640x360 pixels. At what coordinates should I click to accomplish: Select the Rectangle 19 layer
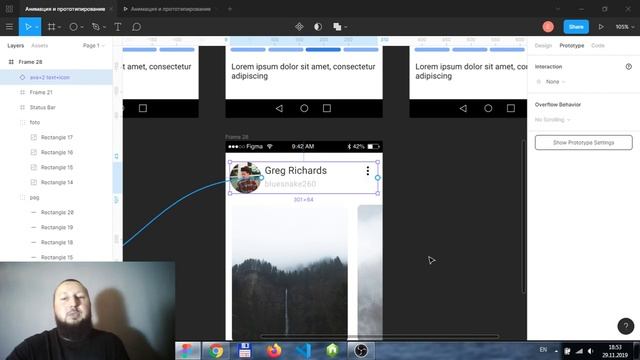[56, 227]
